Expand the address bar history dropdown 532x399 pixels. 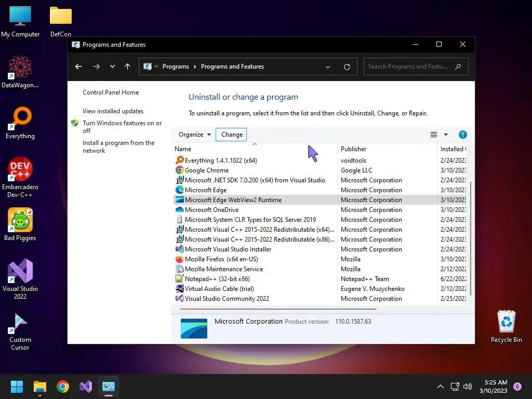point(328,67)
